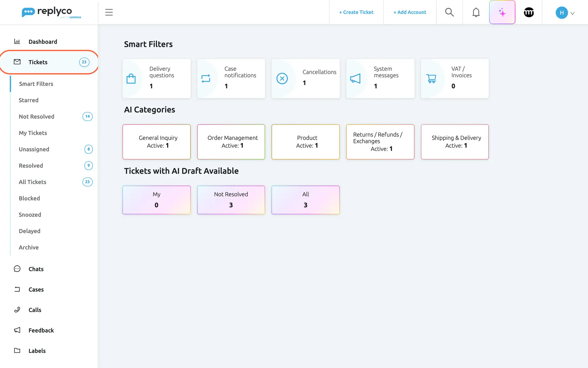Click the Feedback megaphone icon
The image size is (588, 368).
(17, 330)
